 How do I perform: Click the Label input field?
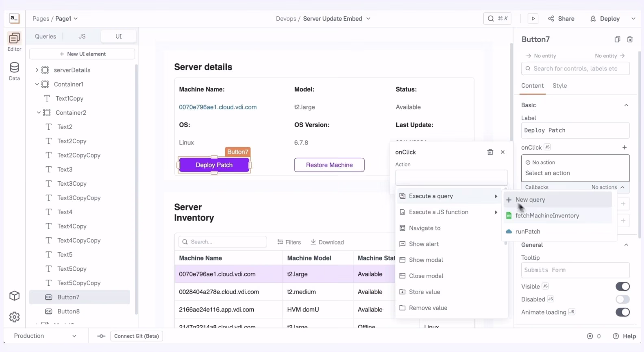click(x=575, y=130)
